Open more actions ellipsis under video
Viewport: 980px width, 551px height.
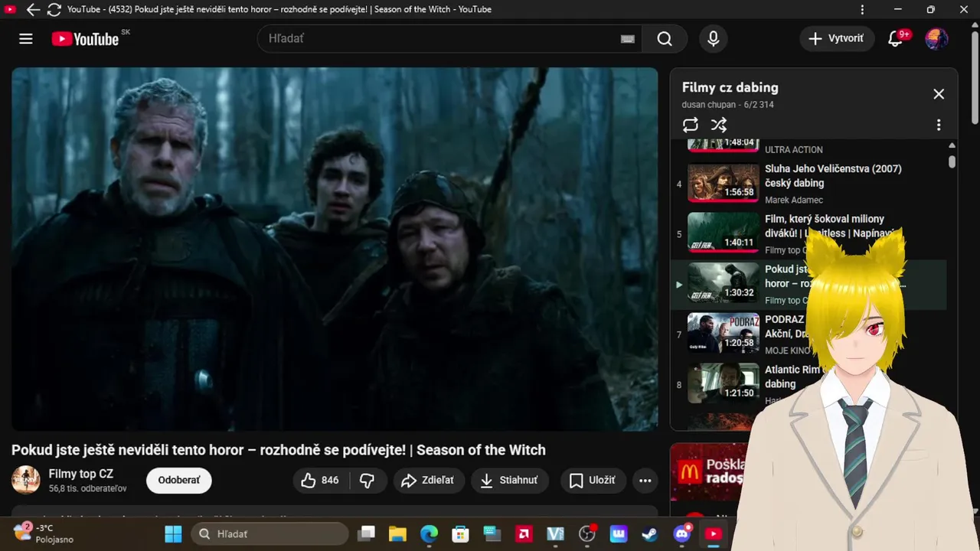[x=645, y=480]
